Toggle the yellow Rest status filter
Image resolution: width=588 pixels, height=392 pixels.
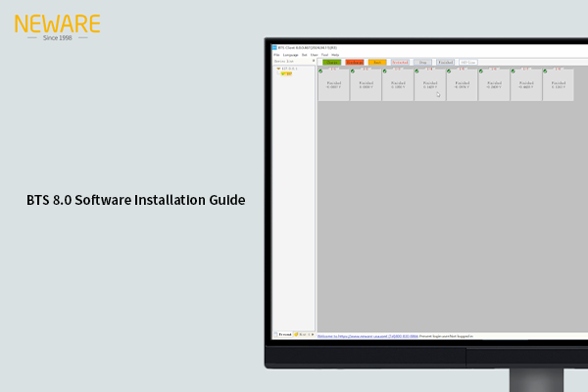click(x=377, y=62)
